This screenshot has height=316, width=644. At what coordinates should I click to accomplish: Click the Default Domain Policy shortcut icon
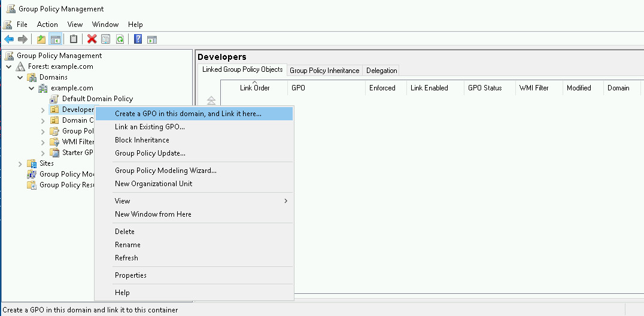click(54, 99)
